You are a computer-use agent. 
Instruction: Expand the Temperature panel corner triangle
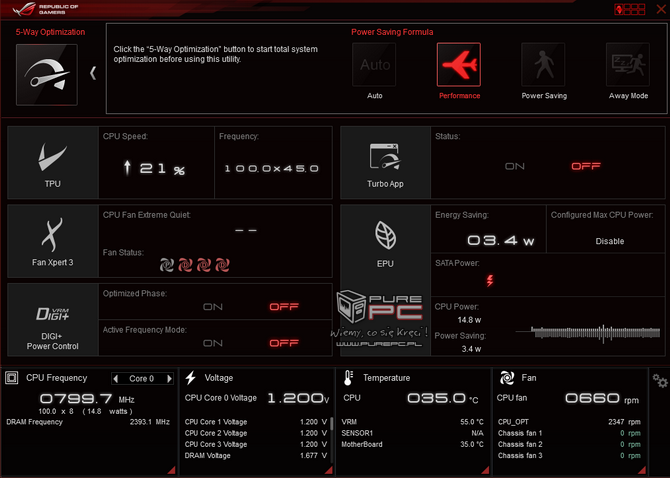pos(485,470)
